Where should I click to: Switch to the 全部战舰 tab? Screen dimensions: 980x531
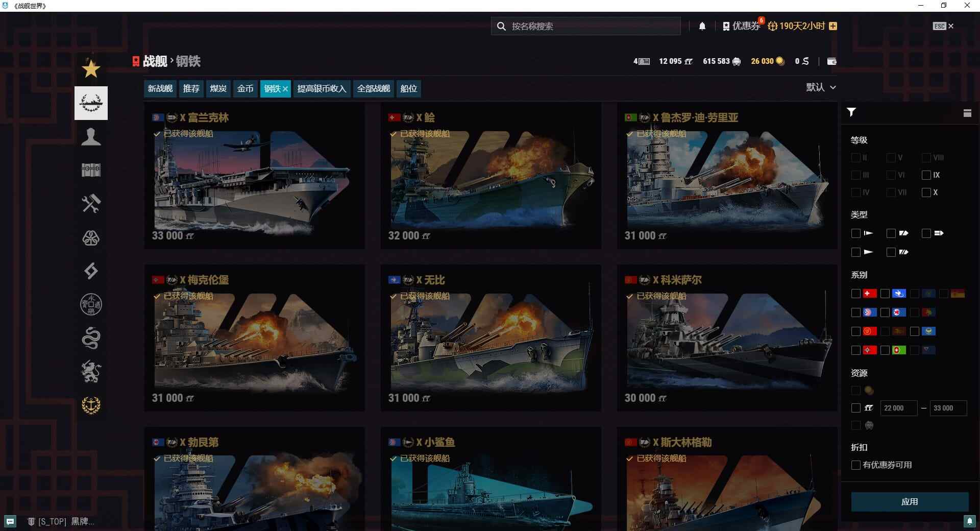point(373,88)
